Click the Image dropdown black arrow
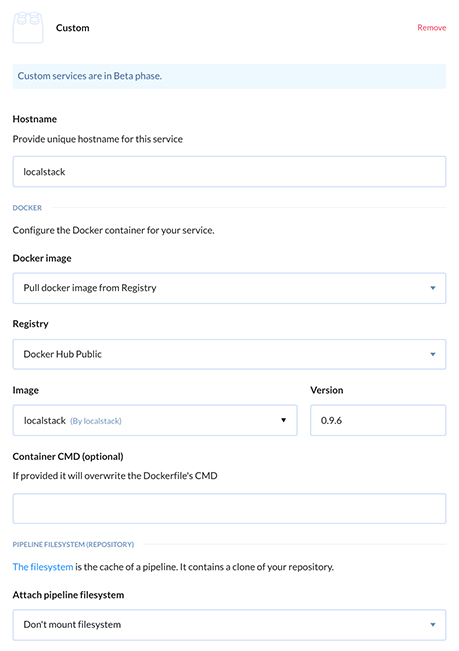Viewport: 459px width, 651px height. point(283,420)
